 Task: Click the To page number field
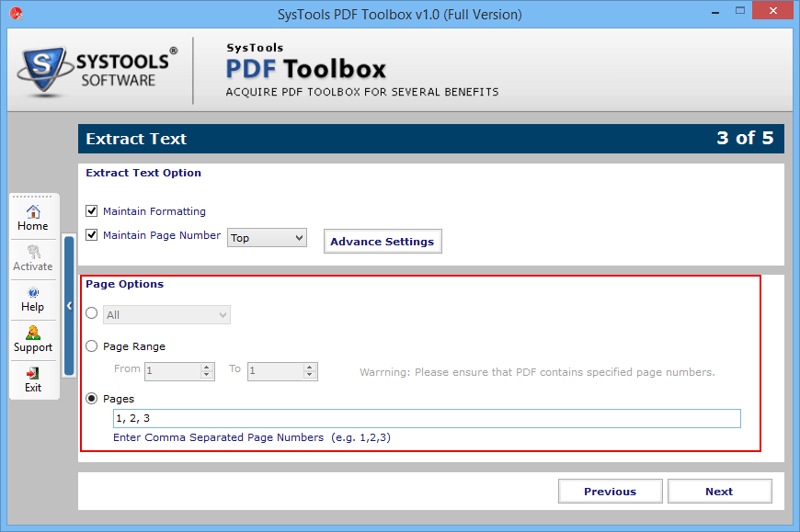tap(276, 371)
